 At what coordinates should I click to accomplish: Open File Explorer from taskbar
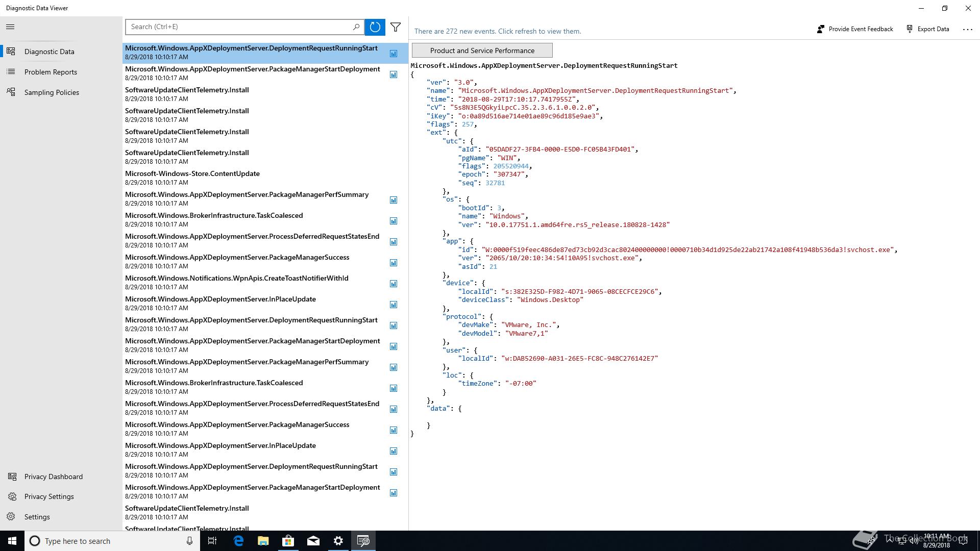[263, 541]
